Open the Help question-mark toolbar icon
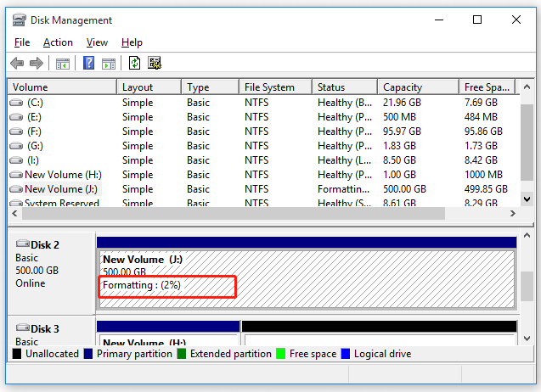This screenshot has width=541, height=392. pyautogui.click(x=88, y=63)
